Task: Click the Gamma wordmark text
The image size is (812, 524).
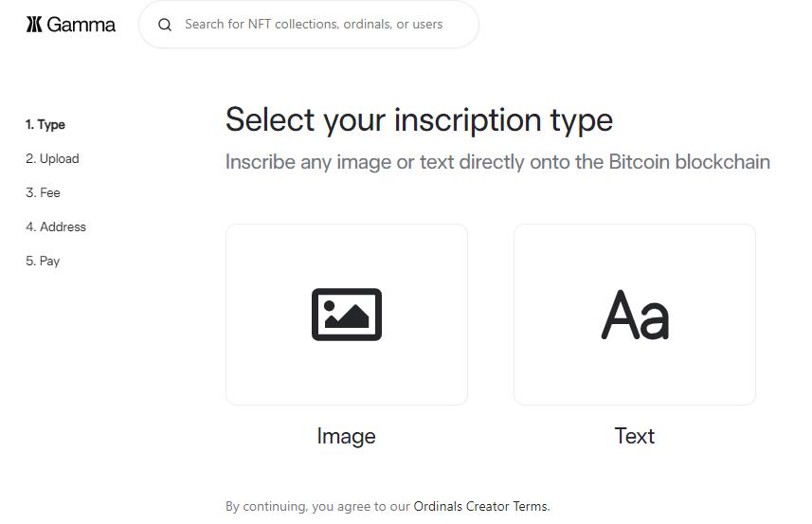Action: pyautogui.click(x=81, y=25)
